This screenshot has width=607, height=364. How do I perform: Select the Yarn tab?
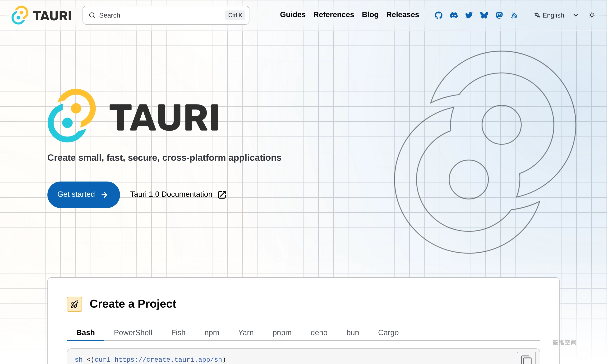click(x=246, y=333)
